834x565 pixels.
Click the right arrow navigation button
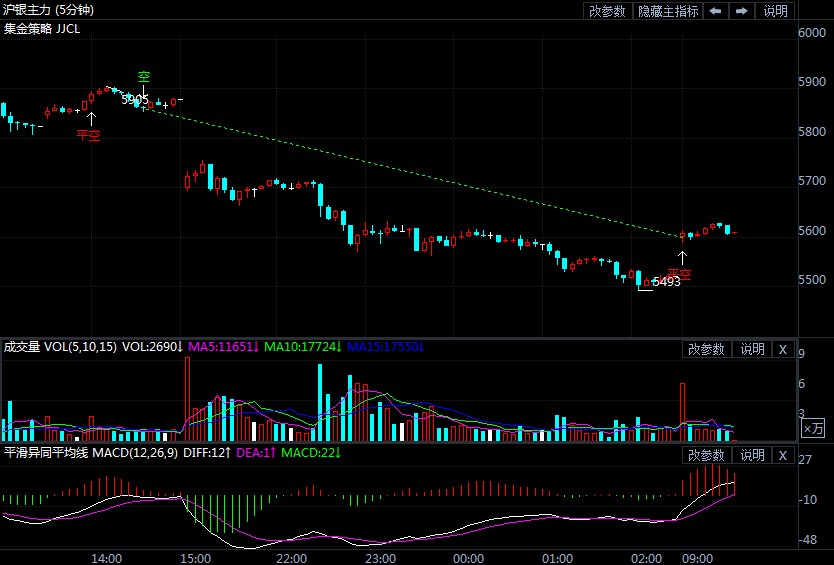(x=741, y=11)
